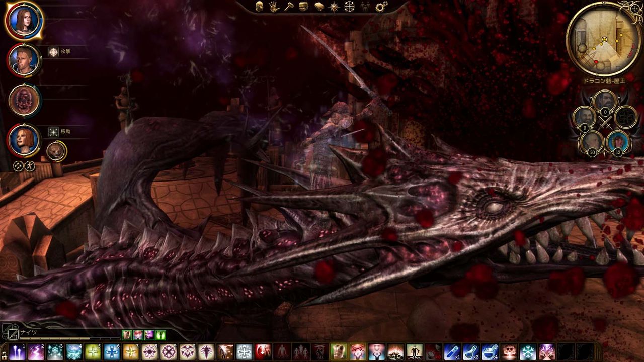Activate the skull pile ability icon
The width and height of the screenshot is (644, 362).
[395, 352]
